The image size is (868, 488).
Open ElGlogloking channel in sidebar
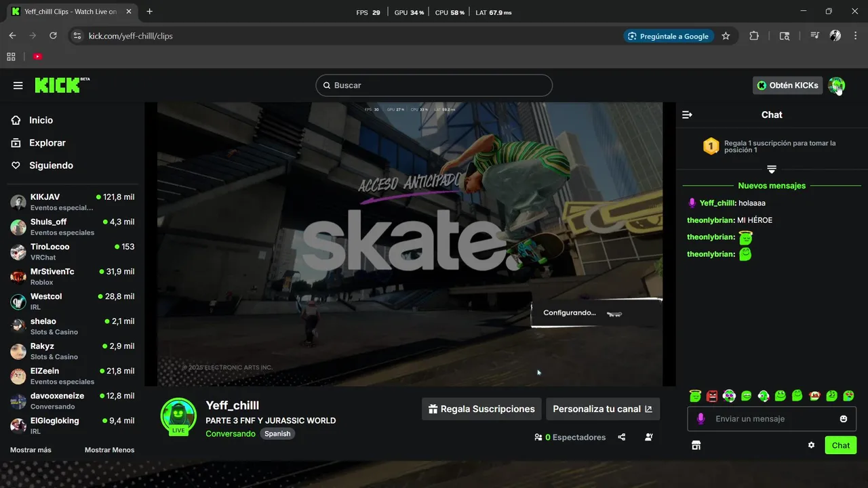72,426
